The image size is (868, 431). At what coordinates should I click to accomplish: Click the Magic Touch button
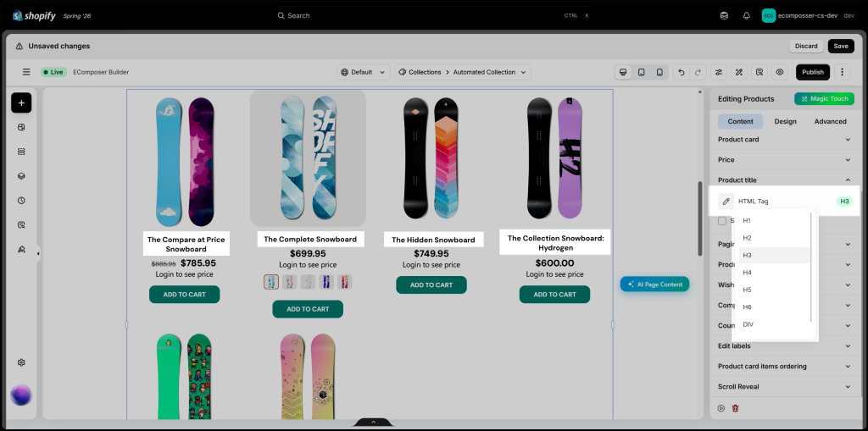point(824,98)
